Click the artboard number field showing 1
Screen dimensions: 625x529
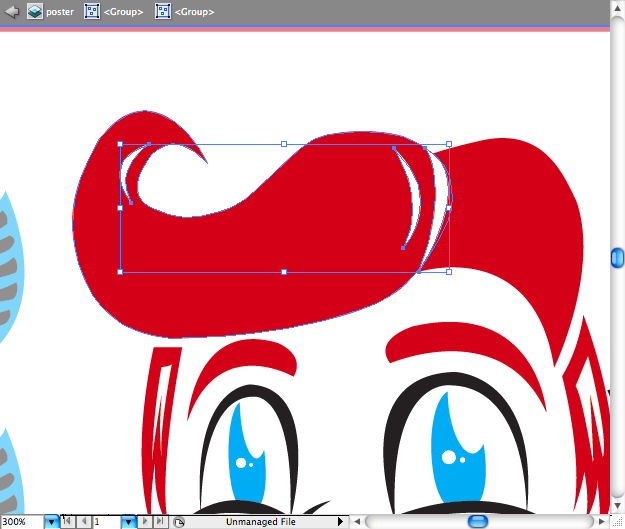click(x=106, y=521)
